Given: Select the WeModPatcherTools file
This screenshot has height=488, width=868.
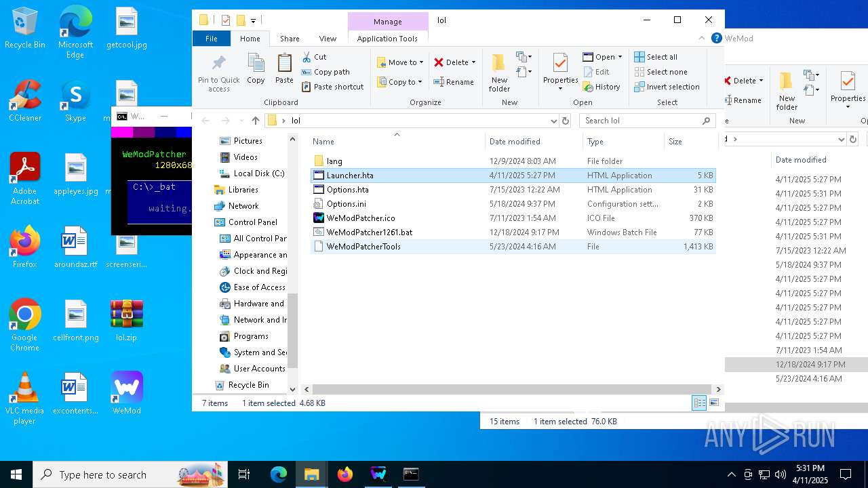Looking at the screenshot, I should pos(513,247).
